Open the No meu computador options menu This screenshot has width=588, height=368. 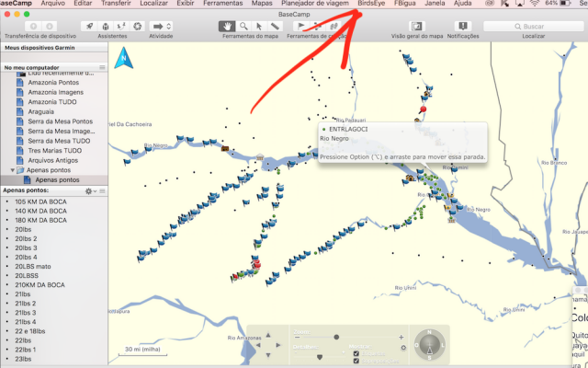coord(102,67)
